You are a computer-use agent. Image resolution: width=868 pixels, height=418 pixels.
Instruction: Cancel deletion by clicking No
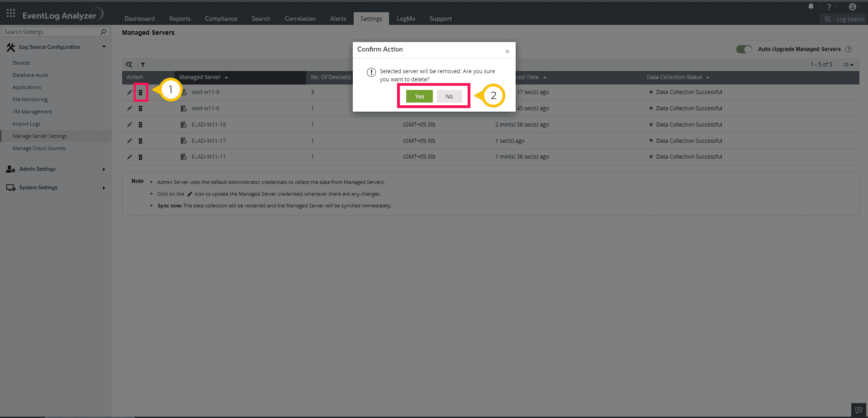[x=449, y=96]
